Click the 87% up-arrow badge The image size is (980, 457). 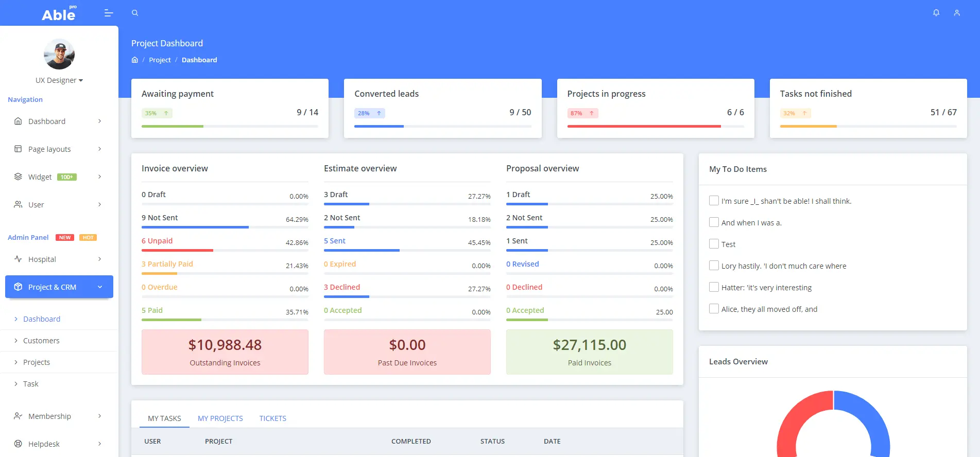coord(582,113)
